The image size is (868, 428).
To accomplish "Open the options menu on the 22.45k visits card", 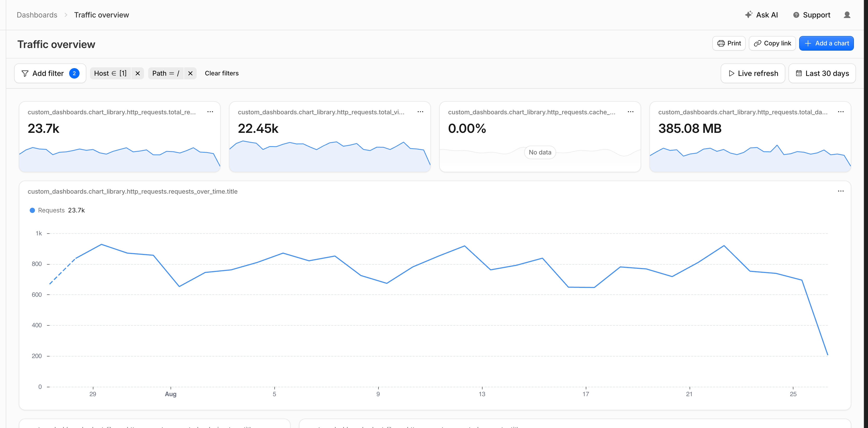I will pyautogui.click(x=420, y=112).
